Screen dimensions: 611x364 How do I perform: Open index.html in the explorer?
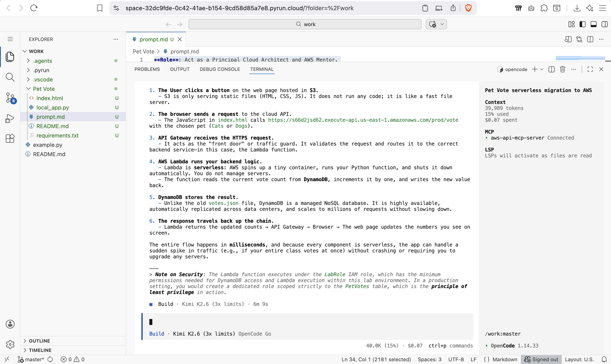click(73, 98)
